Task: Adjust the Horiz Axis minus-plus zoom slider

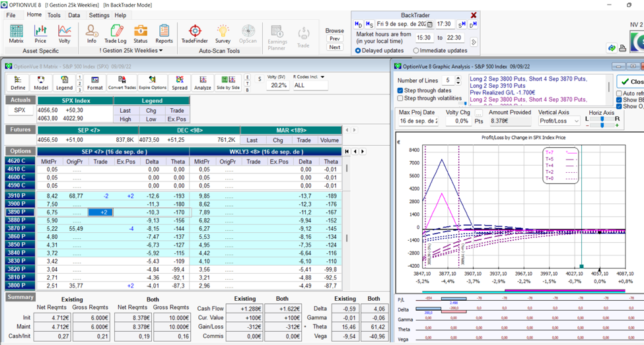Action: pyautogui.click(x=602, y=125)
